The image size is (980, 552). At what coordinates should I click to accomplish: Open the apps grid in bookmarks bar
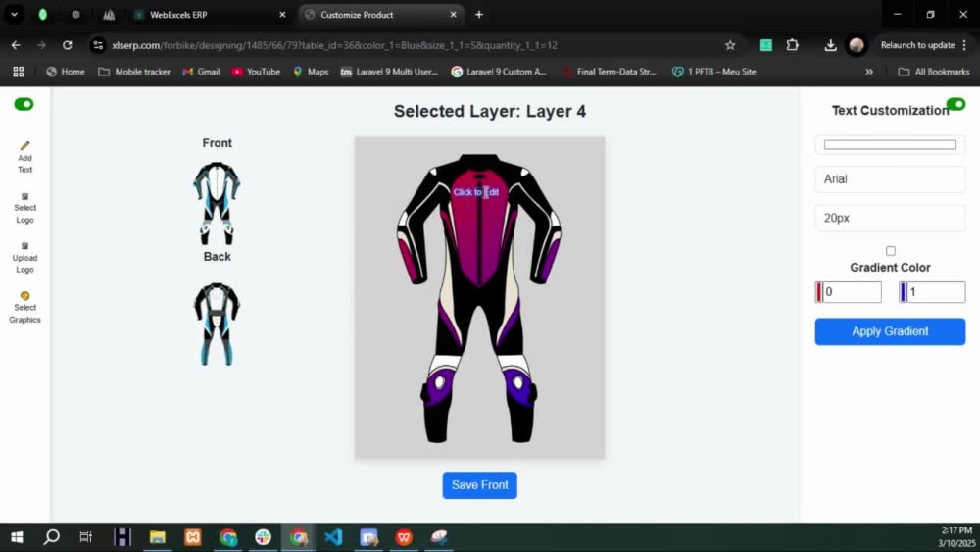pos(18,72)
